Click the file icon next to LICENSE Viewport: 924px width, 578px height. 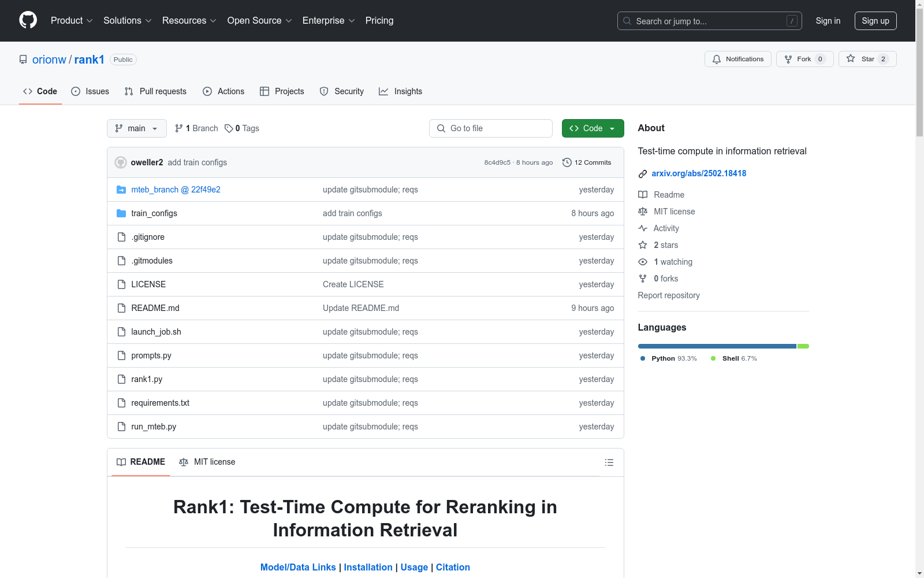(121, 284)
